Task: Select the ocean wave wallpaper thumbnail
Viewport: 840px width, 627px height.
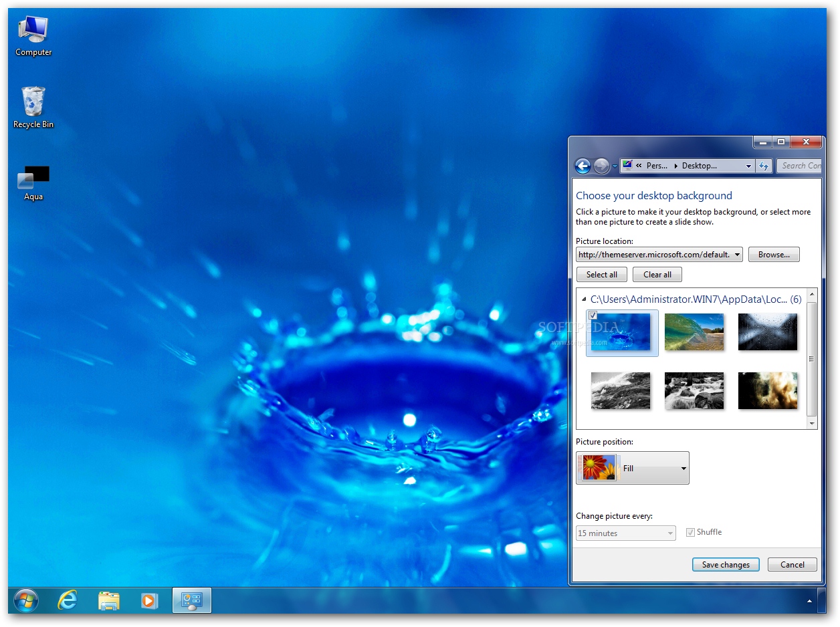Action: click(x=694, y=332)
